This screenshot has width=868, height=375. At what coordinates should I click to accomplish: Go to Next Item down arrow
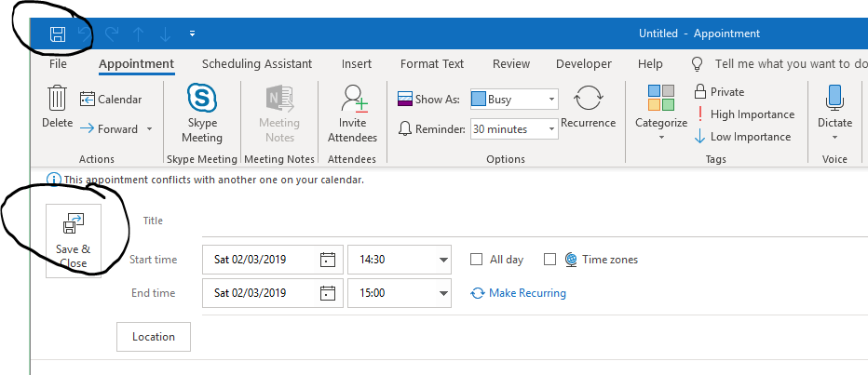click(x=165, y=34)
